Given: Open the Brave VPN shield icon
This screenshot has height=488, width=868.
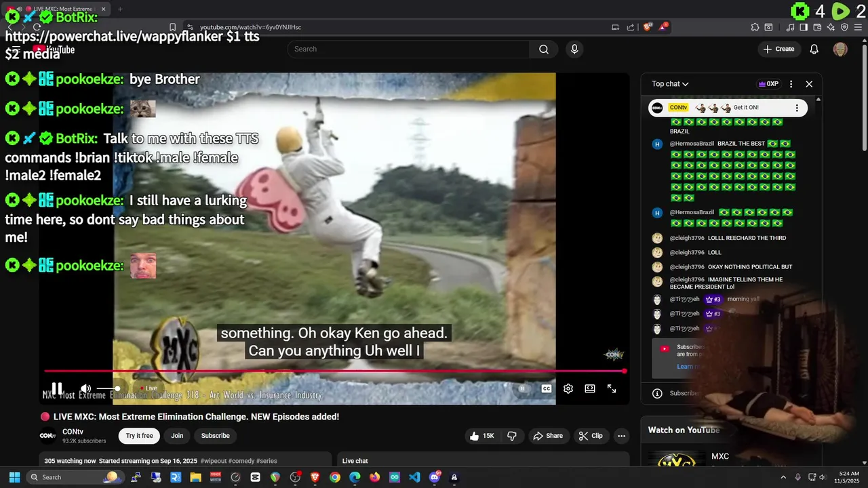Looking at the screenshot, I should (x=844, y=27).
